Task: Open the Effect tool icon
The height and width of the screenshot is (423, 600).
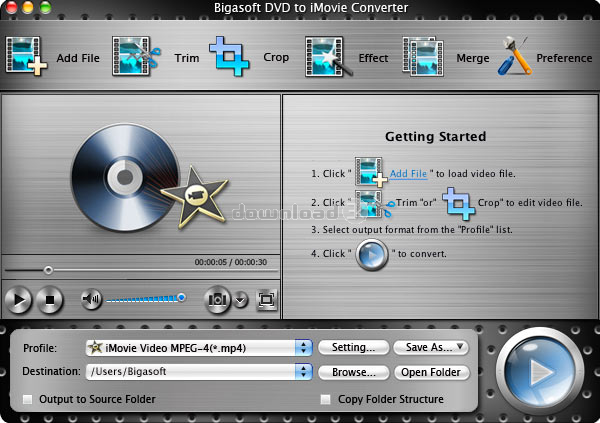Action: pos(328,57)
